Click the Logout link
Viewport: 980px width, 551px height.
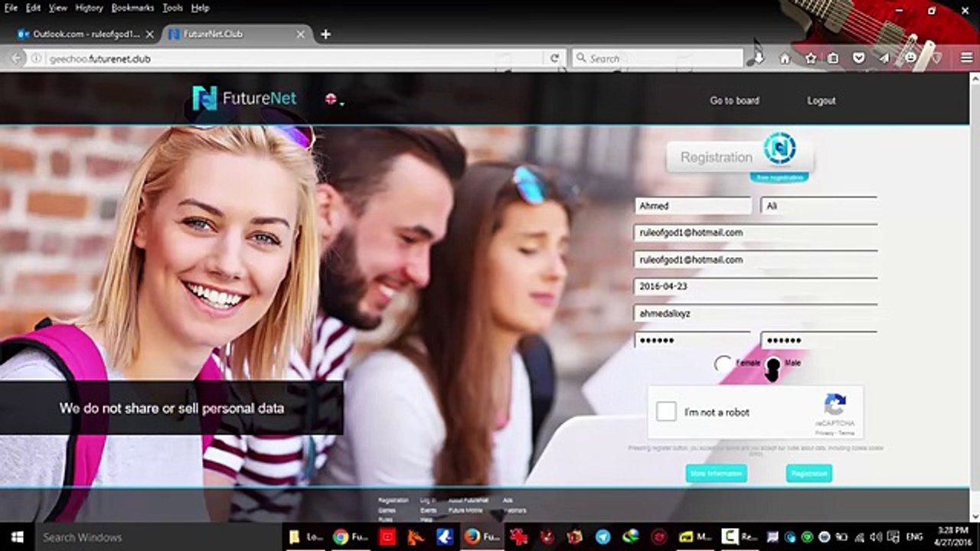click(x=821, y=100)
